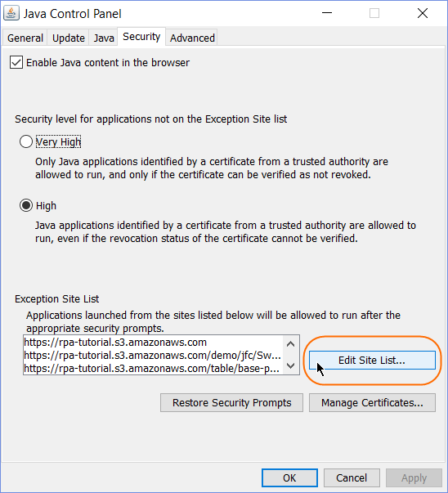This screenshot has width=448, height=493.
Task: Click the Java coffee cup title icon
Action: pyautogui.click(x=11, y=13)
